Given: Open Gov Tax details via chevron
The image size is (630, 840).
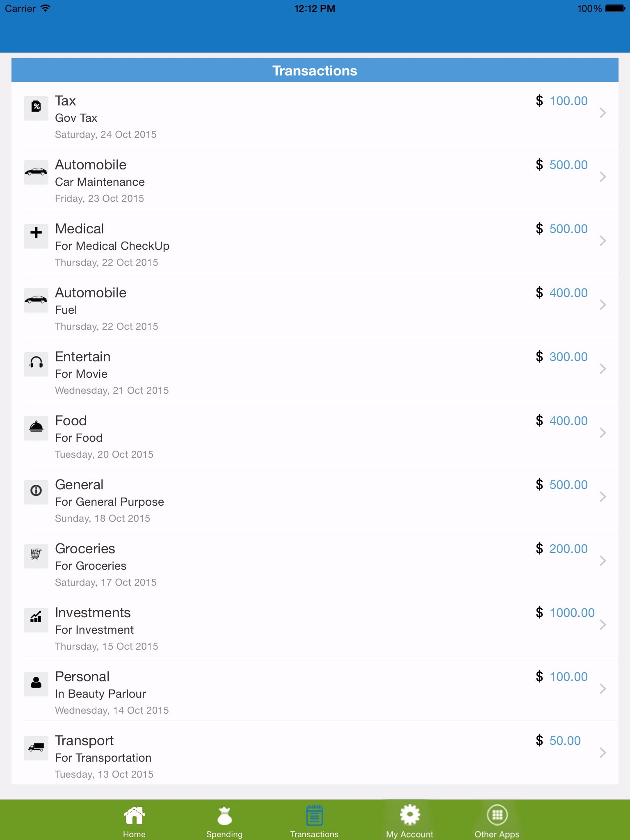Looking at the screenshot, I should click(x=603, y=113).
